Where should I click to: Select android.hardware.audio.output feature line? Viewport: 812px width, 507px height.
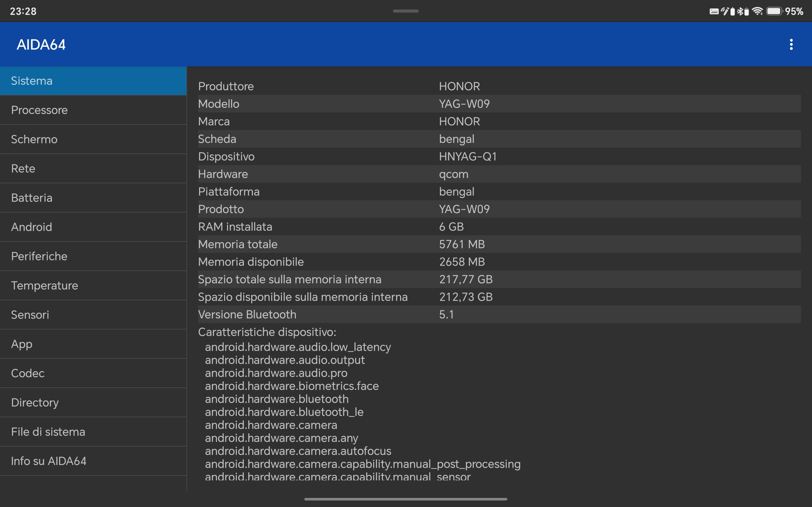(x=285, y=360)
